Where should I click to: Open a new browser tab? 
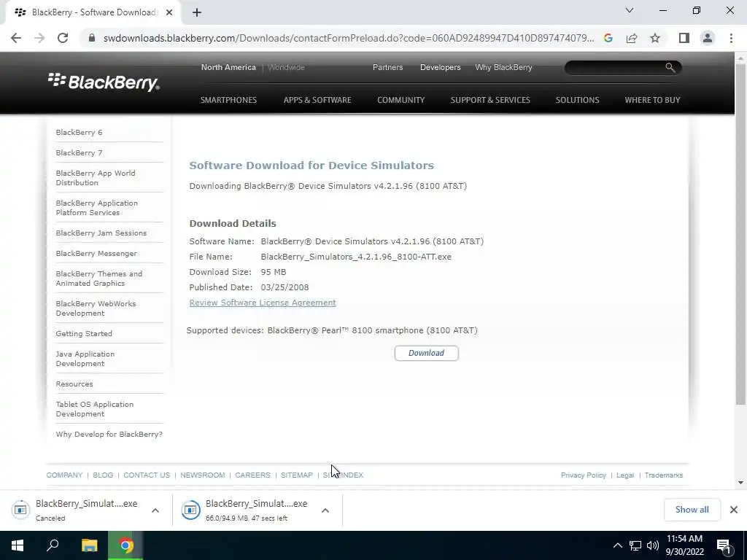(197, 12)
